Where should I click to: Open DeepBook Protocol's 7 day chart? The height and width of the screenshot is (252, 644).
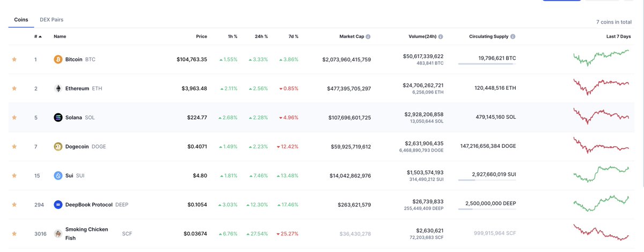pyautogui.click(x=601, y=203)
